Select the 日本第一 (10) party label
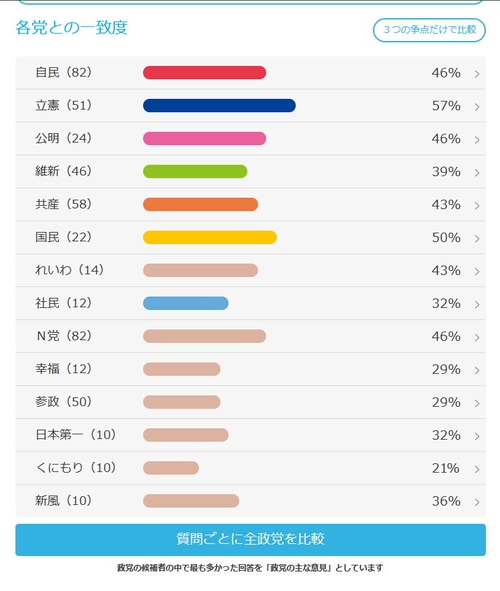The width and height of the screenshot is (500, 591). point(75,435)
